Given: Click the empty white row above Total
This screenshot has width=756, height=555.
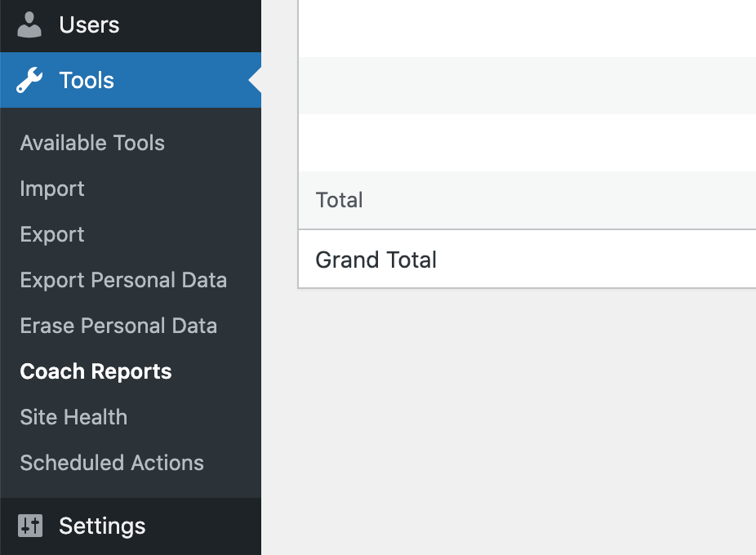Looking at the screenshot, I should pos(527,143).
